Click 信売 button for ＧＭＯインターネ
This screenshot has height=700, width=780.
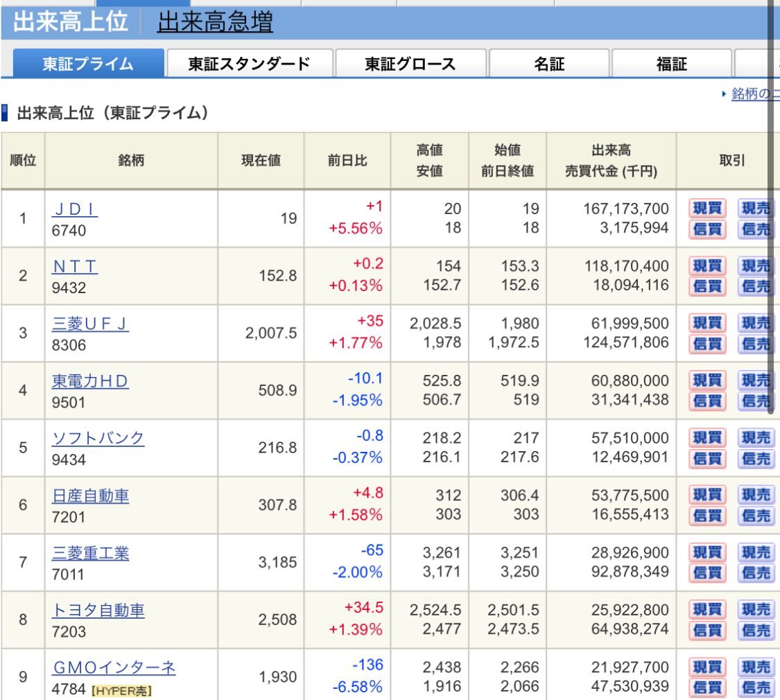[756, 688]
